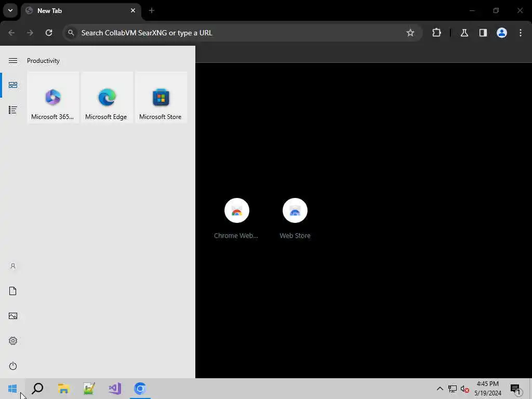Open Documents from Start sidebar
This screenshot has height=399, width=532.
click(x=13, y=291)
